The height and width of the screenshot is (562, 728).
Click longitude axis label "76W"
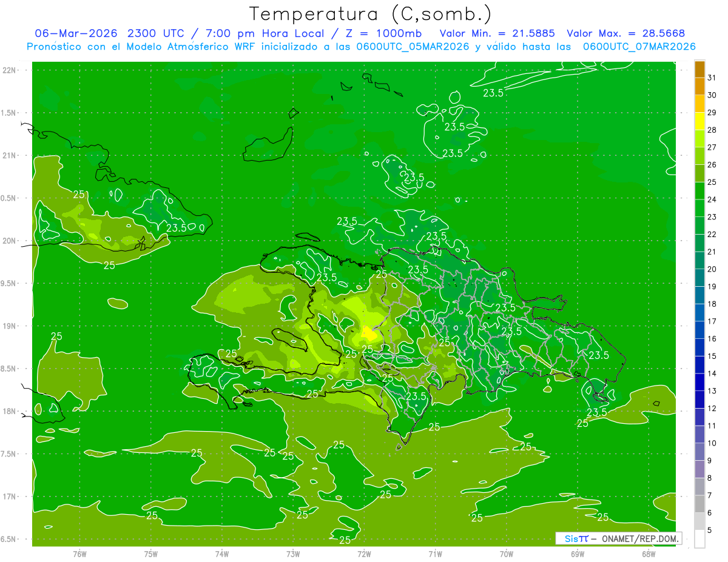pos(79,554)
